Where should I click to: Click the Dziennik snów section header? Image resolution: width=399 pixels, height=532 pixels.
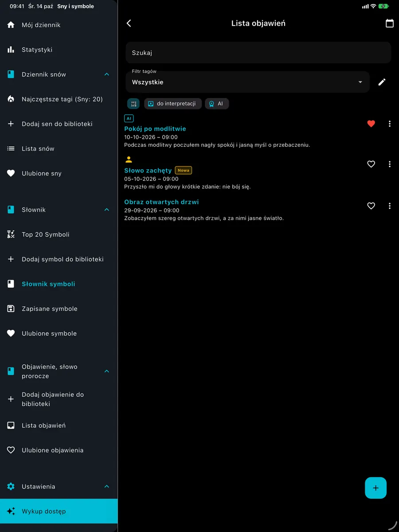[59, 74]
